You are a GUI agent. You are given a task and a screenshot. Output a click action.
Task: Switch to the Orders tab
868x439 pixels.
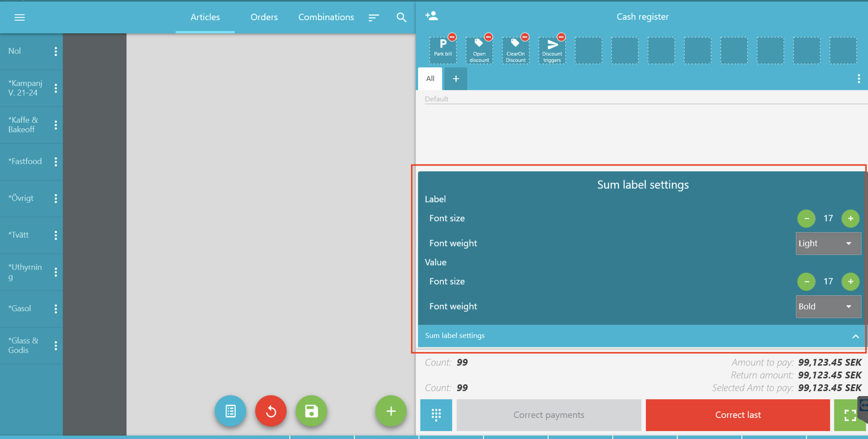pos(264,17)
